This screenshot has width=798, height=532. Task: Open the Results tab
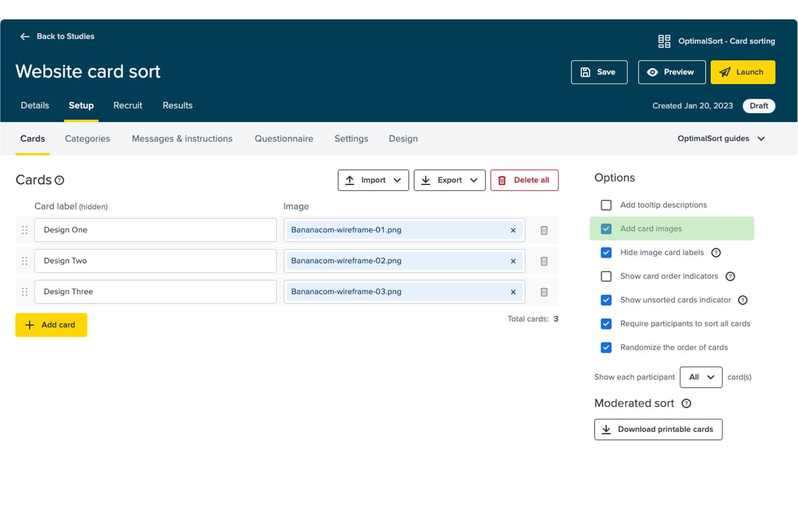[177, 106]
